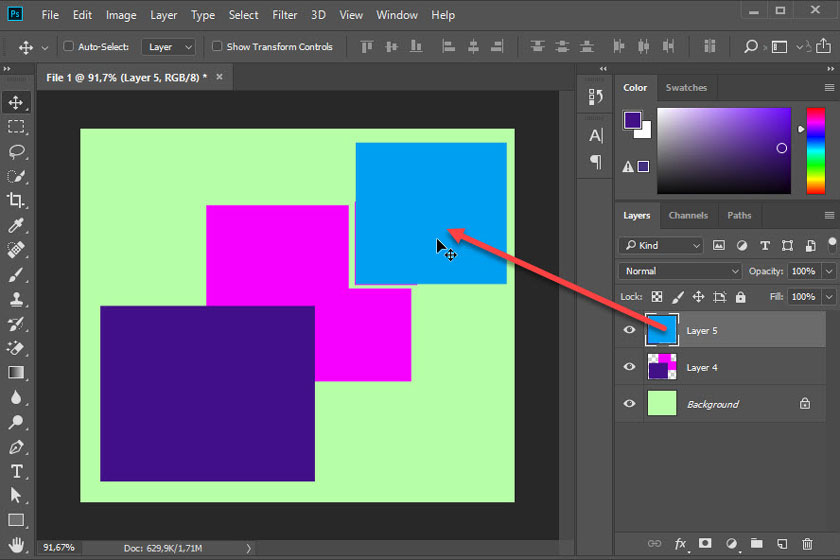840x560 pixels.
Task: Open the blend mode Normal dropdown
Action: [x=680, y=271]
